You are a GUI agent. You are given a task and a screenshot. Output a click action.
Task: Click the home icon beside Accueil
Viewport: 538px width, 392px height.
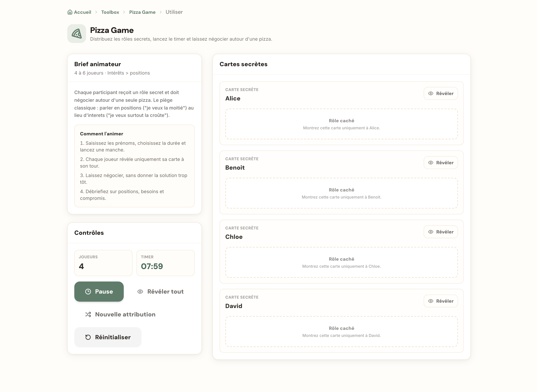pos(70,12)
